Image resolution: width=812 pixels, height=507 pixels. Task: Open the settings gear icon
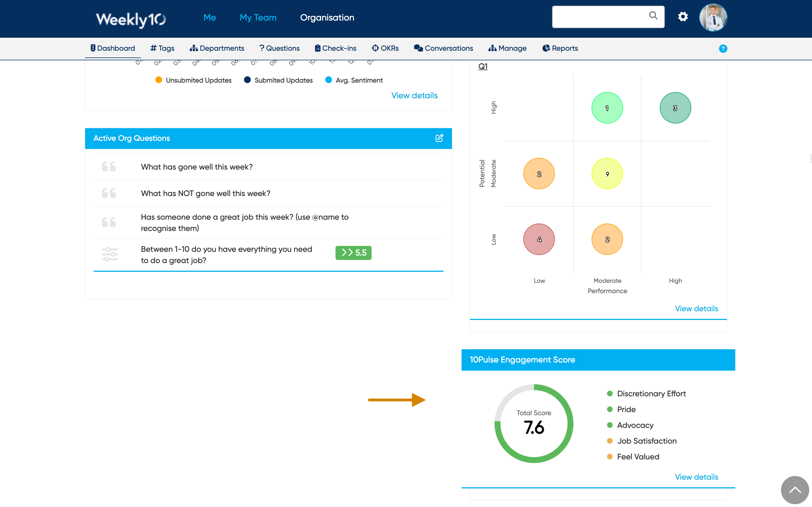(683, 17)
